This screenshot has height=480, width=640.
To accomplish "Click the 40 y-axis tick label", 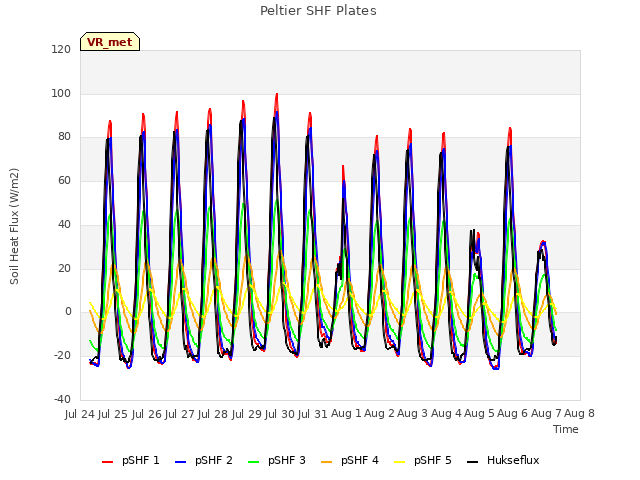I will click(64, 224).
